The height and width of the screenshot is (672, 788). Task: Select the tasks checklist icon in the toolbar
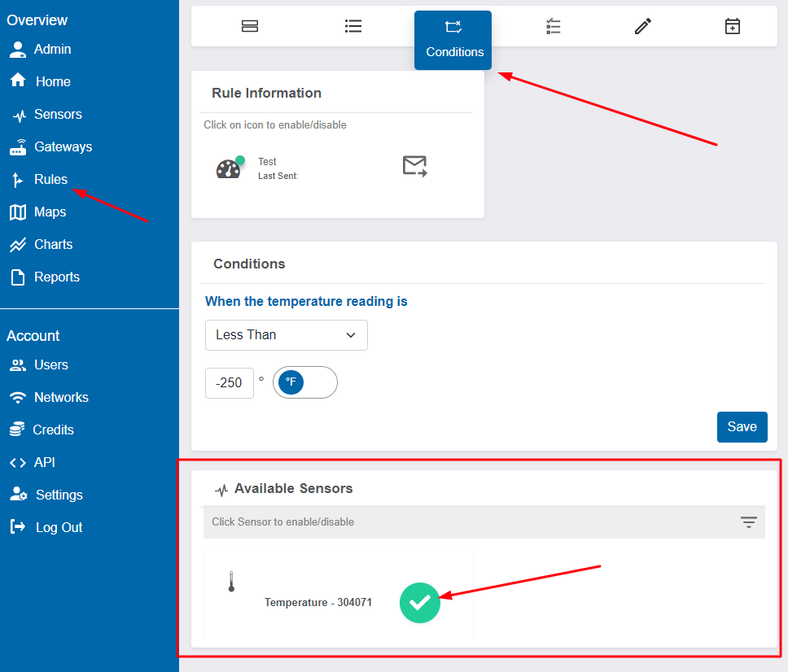coord(553,25)
